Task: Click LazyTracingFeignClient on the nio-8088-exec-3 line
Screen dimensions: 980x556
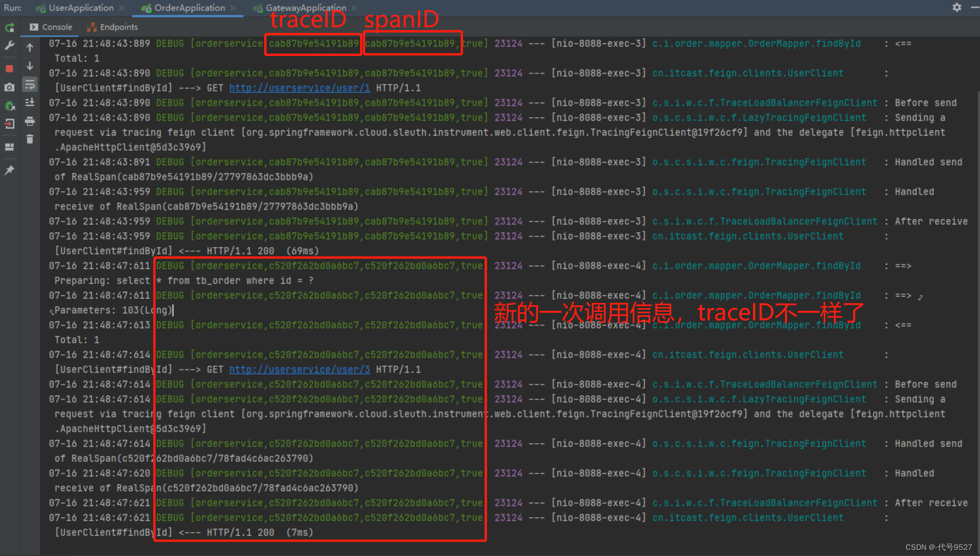Action: click(759, 118)
